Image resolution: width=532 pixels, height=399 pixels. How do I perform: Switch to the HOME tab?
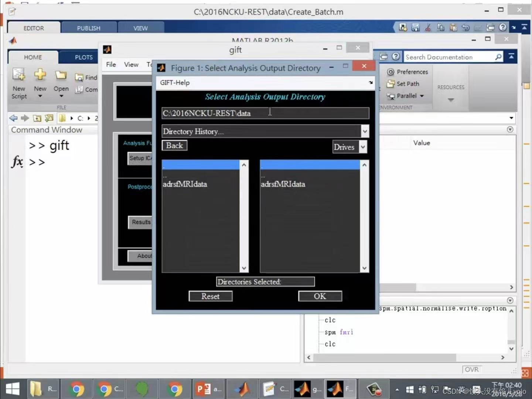click(x=33, y=57)
